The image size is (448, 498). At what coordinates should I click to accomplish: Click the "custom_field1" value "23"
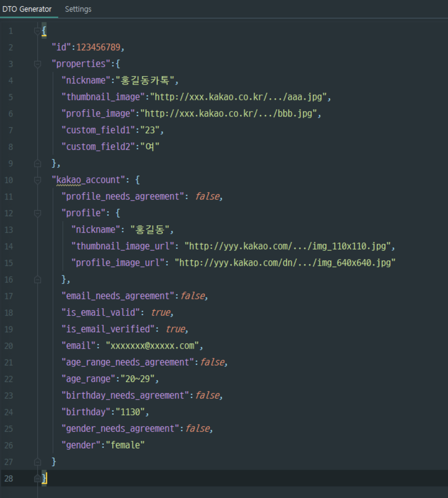[150, 130]
